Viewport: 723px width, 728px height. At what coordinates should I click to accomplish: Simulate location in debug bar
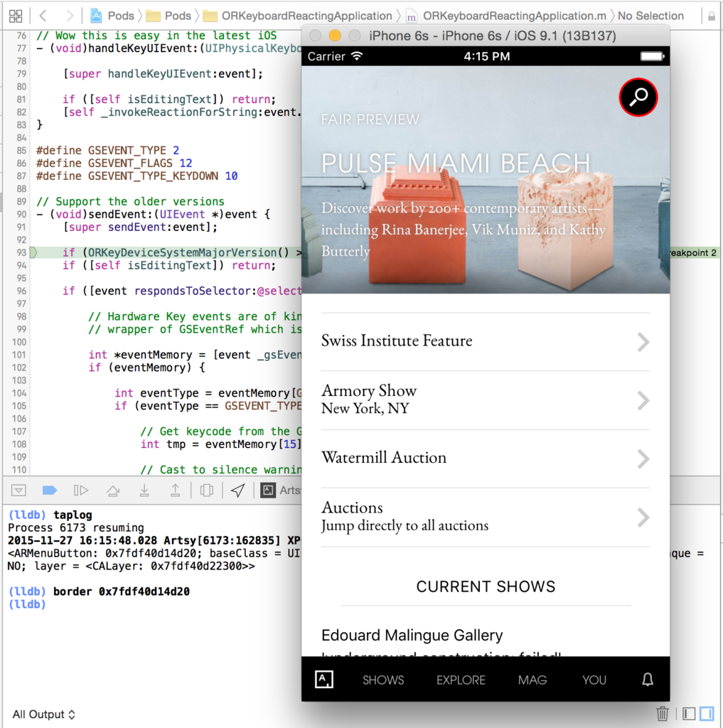point(237,491)
